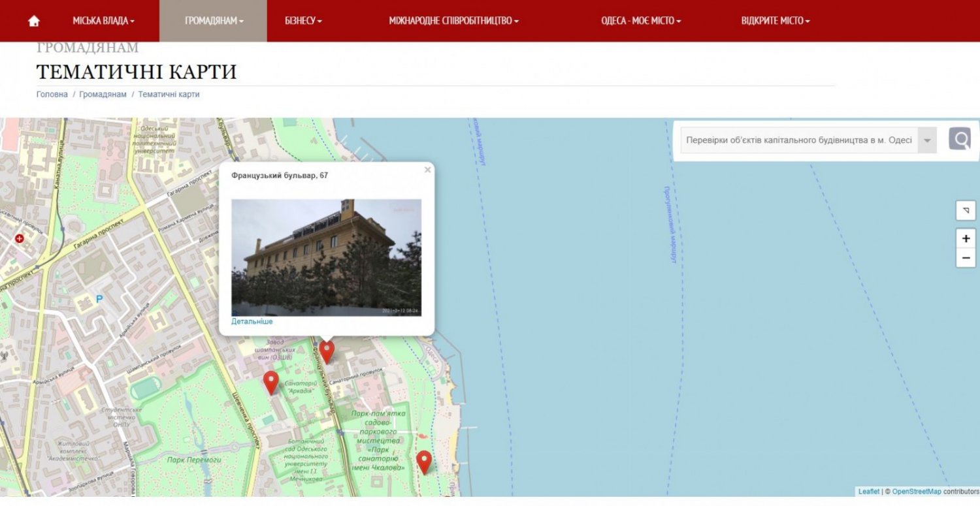This screenshot has width=980, height=506.
Task: Open Міжнародне співробітництво menu
Action: (x=453, y=21)
